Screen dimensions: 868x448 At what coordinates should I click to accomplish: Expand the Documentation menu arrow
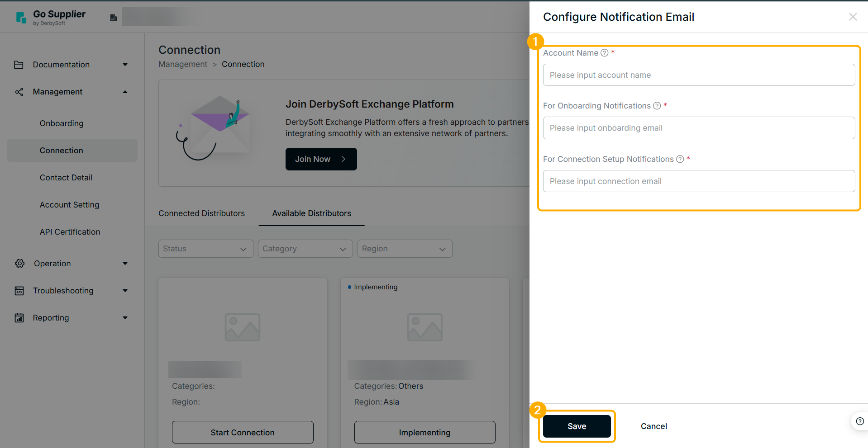pyautogui.click(x=125, y=65)
